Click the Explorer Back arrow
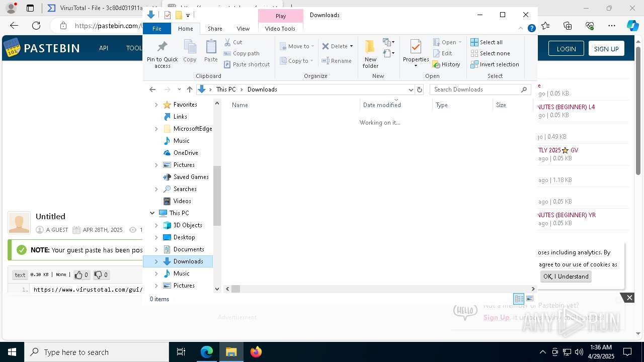 (152, 89)
